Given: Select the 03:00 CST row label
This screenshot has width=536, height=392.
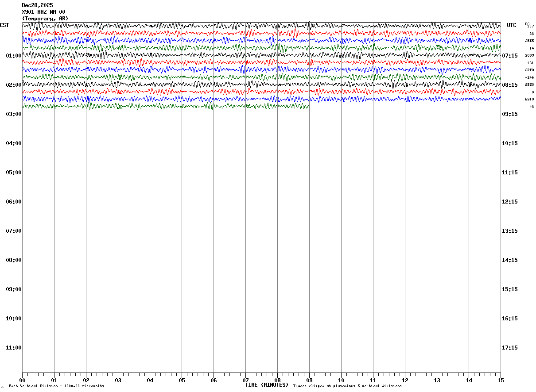Looking at the screenshot, I should click(x=14, y=114).
